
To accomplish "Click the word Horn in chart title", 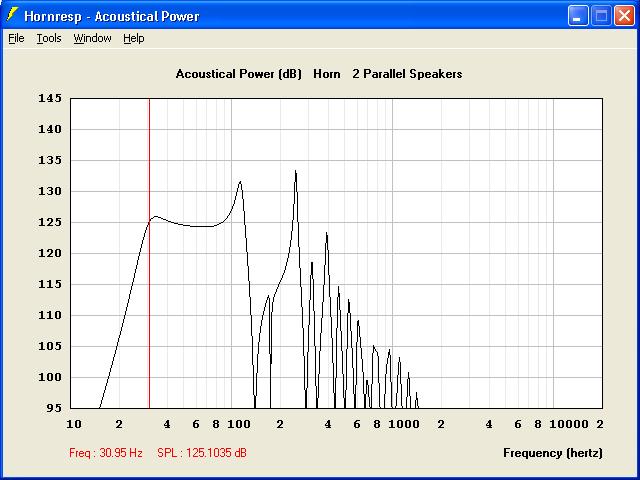I will click(327, 74).
